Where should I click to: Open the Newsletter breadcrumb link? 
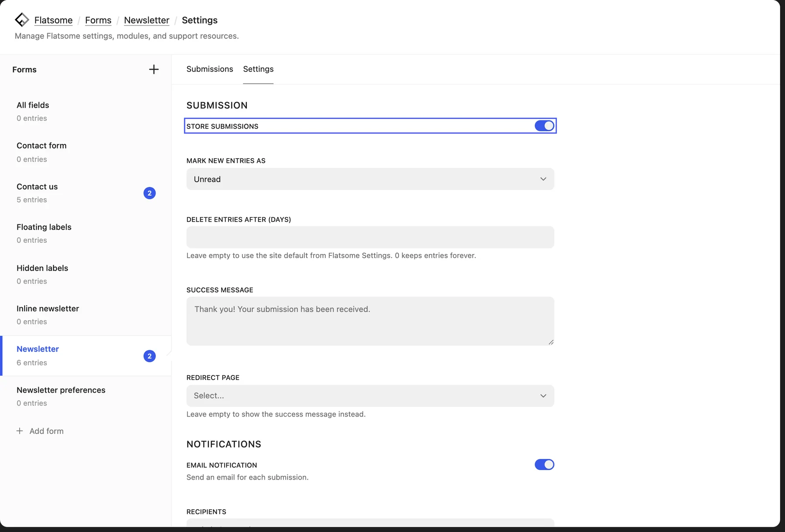147,20
